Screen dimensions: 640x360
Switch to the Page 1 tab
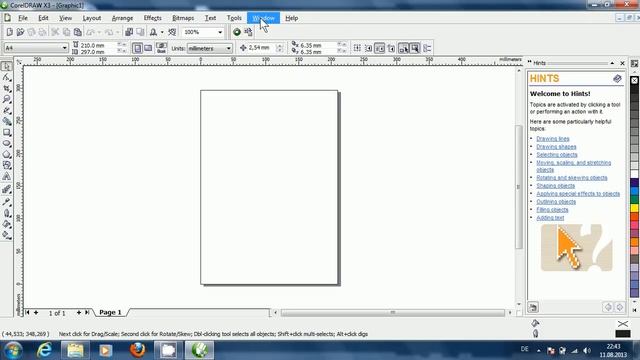pyautogui.click(x=110, y=312)
